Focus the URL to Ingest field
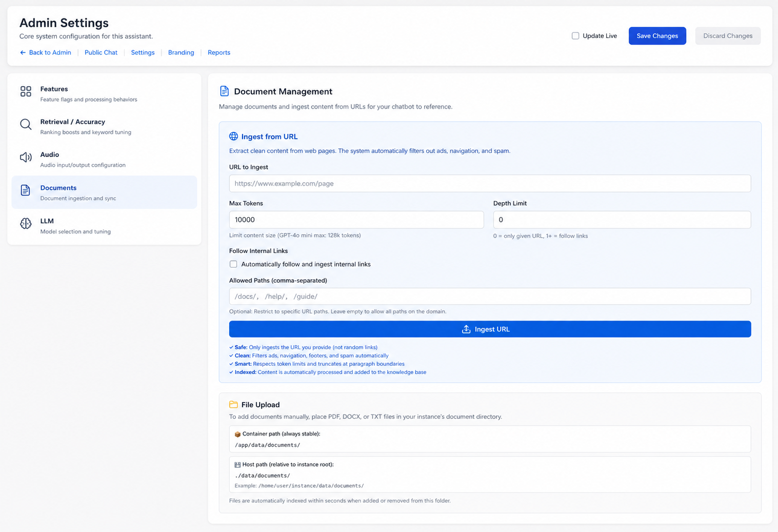Viewport: 778px width, 532px height. tap(490, 184)
